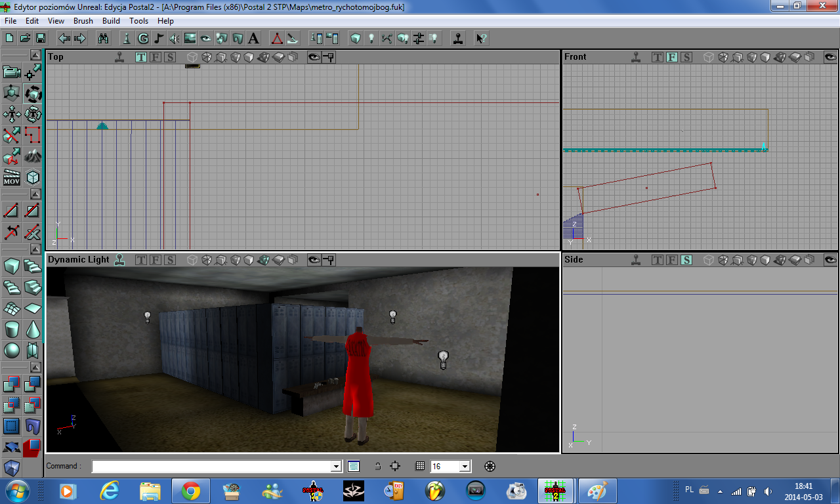Open the Build menu
840x504 pixels.
[111, 21]
